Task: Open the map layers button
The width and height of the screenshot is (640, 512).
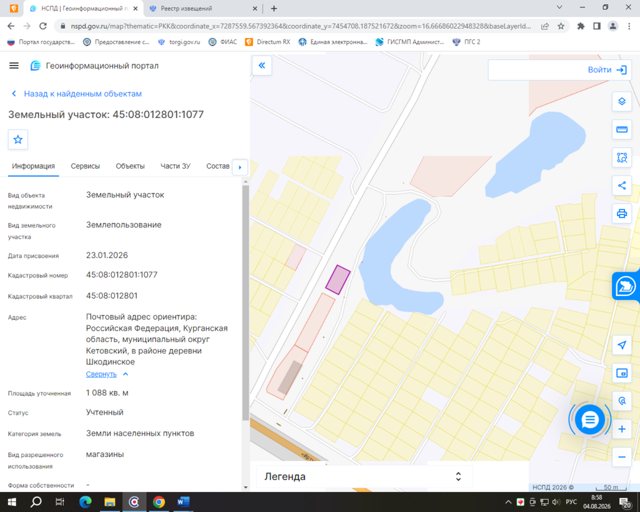Action: click(x=622, y=101)
